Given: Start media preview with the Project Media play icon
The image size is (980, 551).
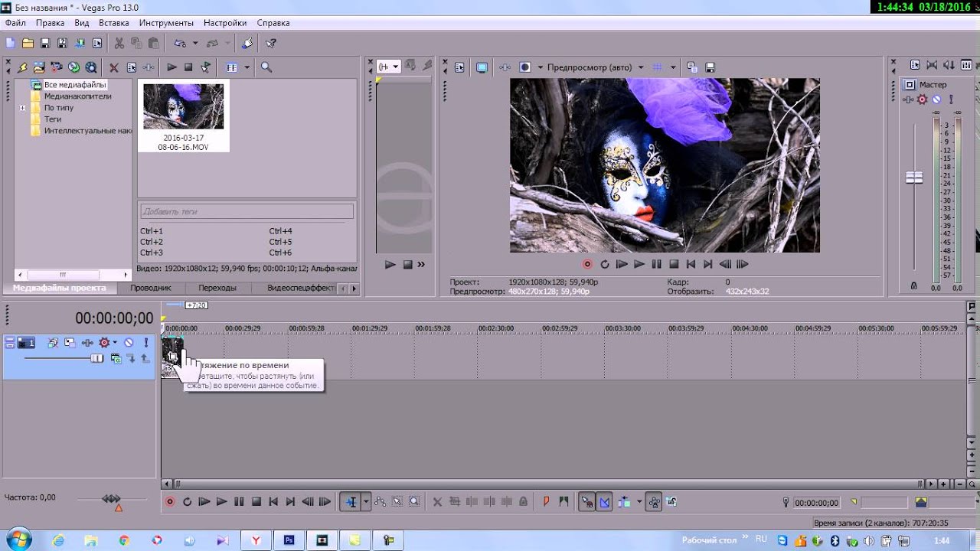Looking at the screenshot, I should [x=171, y=67].
